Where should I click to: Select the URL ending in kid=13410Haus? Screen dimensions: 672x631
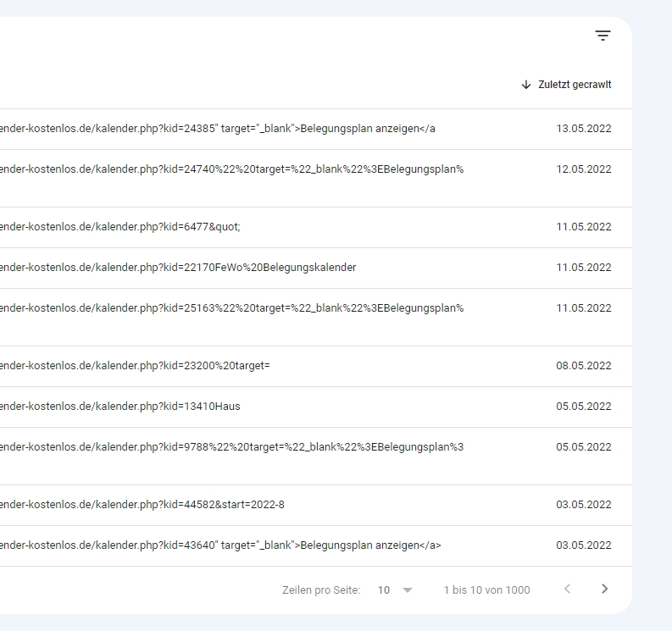[x=120, y=407]
